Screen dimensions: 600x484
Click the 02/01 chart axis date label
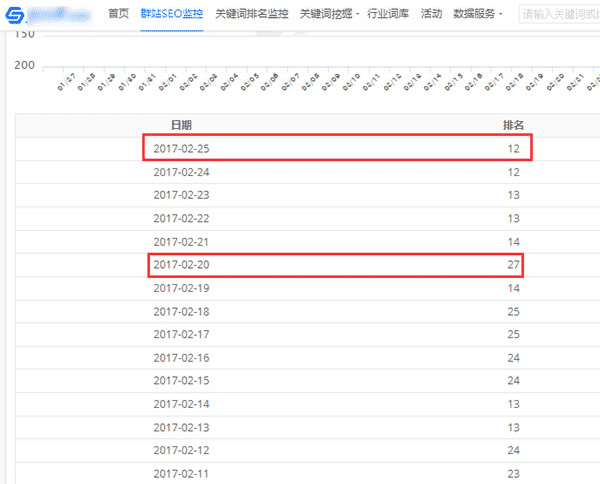tap(167, 82)
